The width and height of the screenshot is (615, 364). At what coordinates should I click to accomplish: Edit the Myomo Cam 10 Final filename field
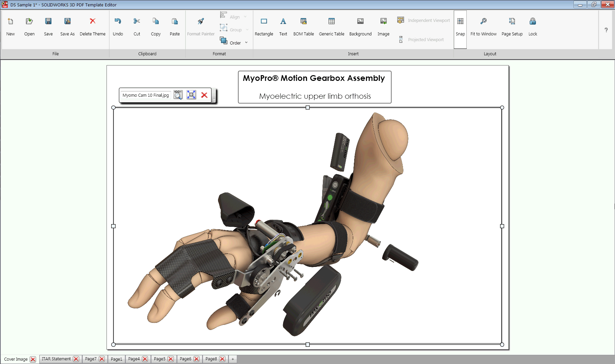click(x=146, y=95)
